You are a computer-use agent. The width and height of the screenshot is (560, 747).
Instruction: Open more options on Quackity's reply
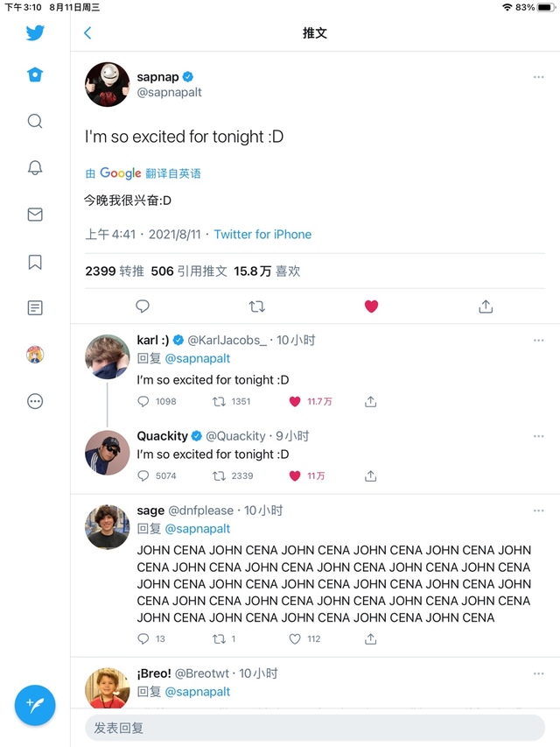tap(539, 436)
